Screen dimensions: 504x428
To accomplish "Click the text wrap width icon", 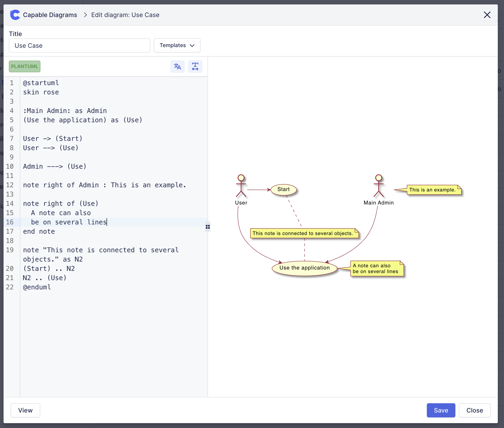I will tap(195, 67).
